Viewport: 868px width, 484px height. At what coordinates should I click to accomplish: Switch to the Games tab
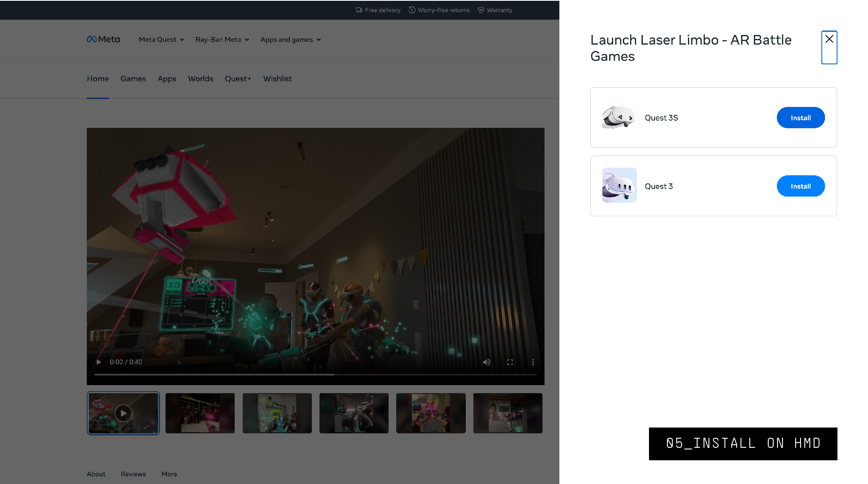pos(133,79)
